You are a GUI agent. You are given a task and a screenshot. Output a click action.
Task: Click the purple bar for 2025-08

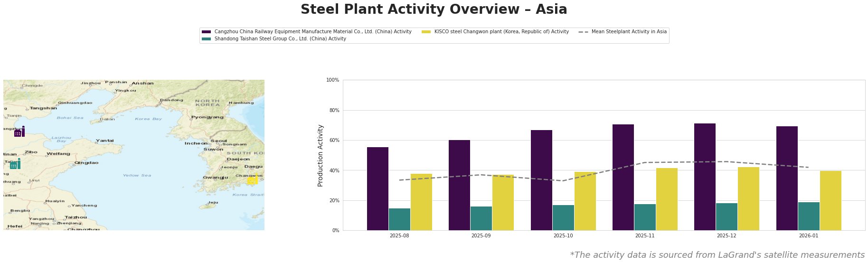pyautogui.click(x=377, y=188)
